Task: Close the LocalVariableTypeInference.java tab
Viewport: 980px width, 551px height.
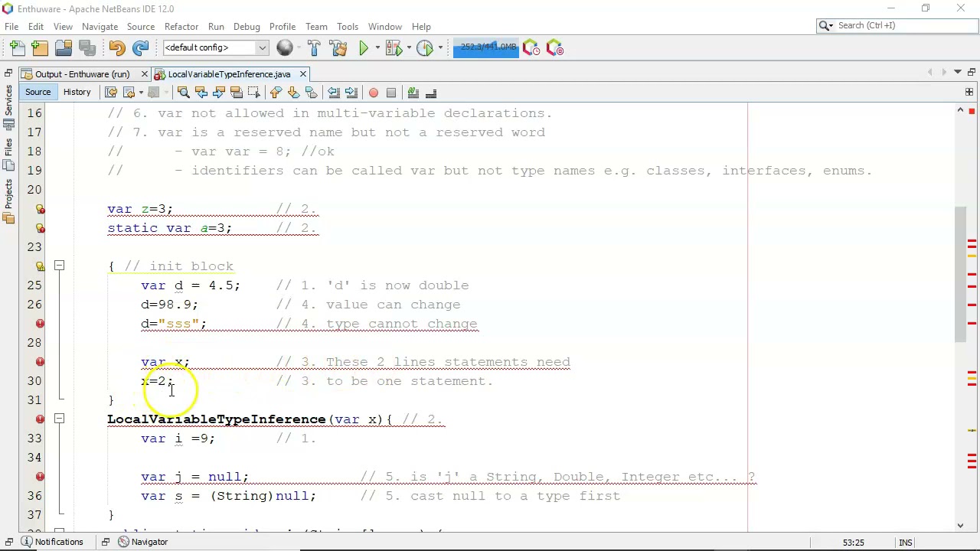Action: pyautogui.click(x=302, y=74)
